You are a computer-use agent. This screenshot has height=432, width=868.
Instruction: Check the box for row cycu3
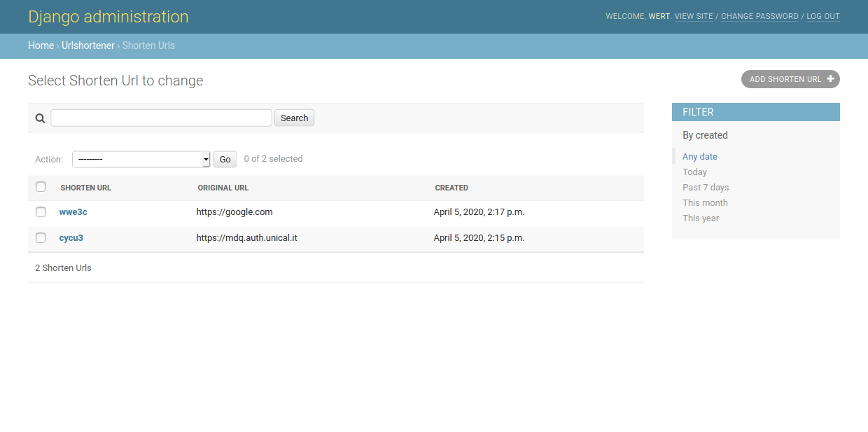[x=41, y=237]
